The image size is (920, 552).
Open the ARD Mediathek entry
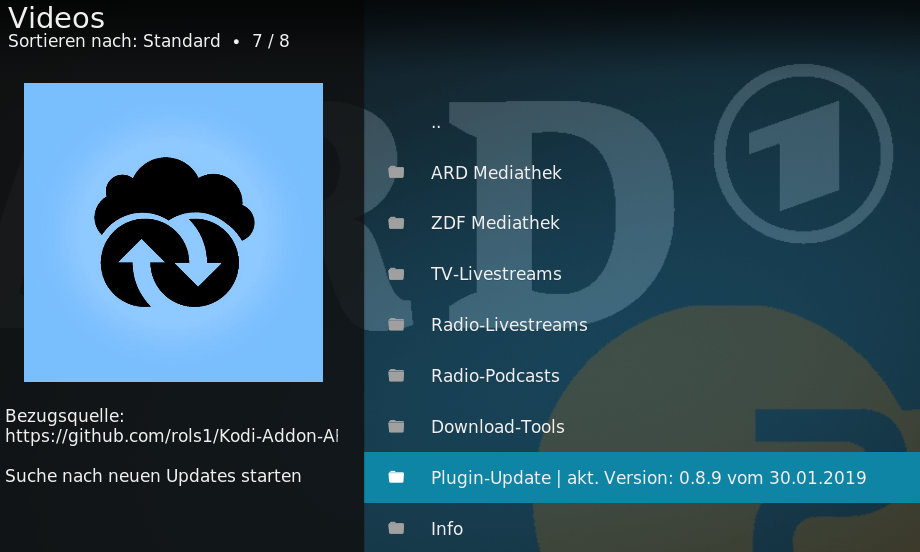tap(642, 172)
